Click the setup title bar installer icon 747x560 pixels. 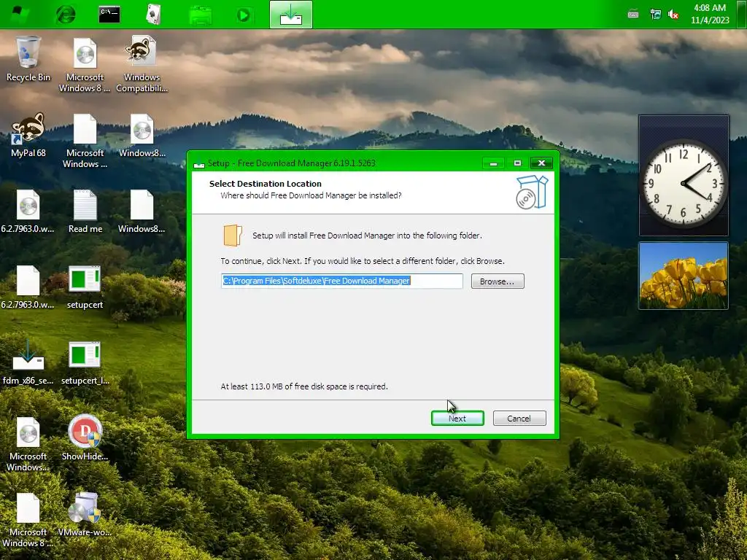tap(199, 164)
